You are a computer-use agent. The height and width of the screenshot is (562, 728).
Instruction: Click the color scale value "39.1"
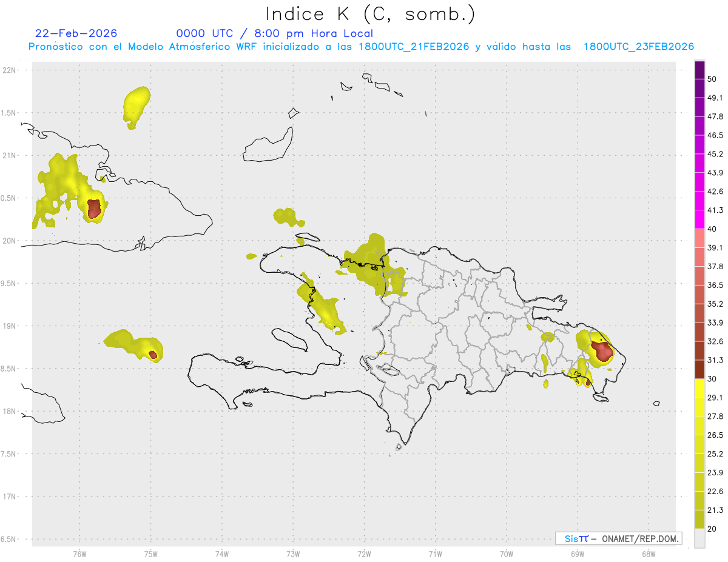715,247
